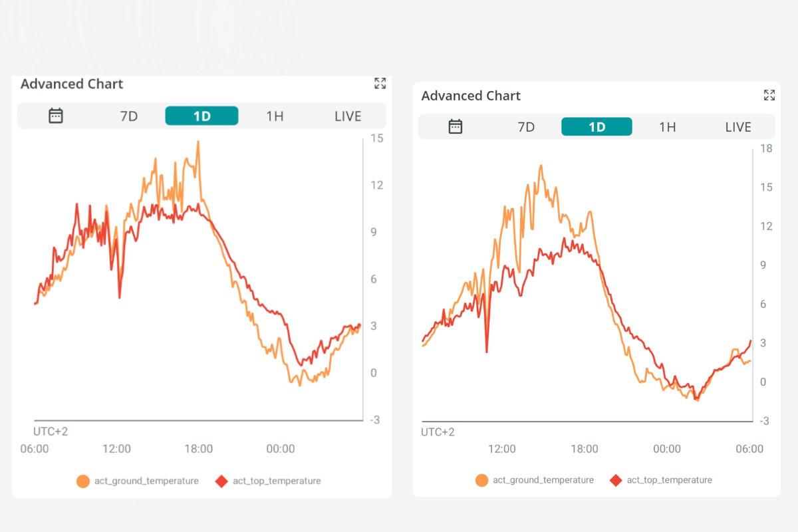This screenshot has width=798, height=532.
Task: Select 1D range in right chart
Action: [597, 126]
